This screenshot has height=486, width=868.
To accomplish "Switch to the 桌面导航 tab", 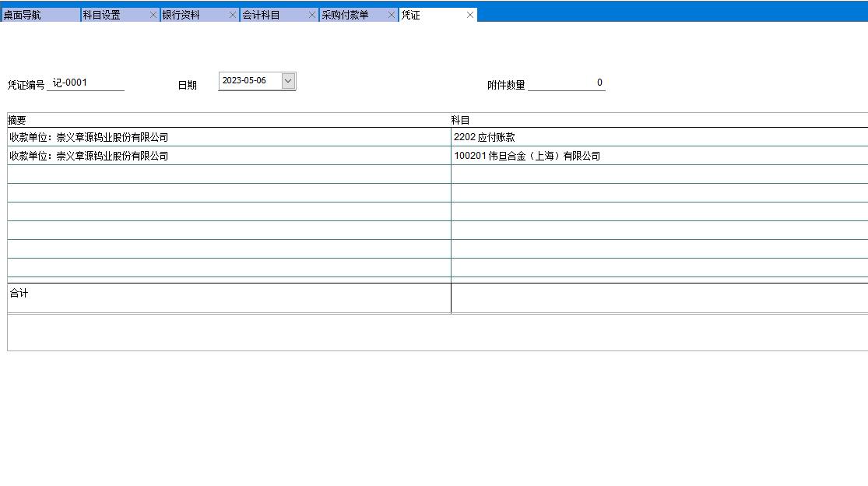I will click(x=39, y=15).
